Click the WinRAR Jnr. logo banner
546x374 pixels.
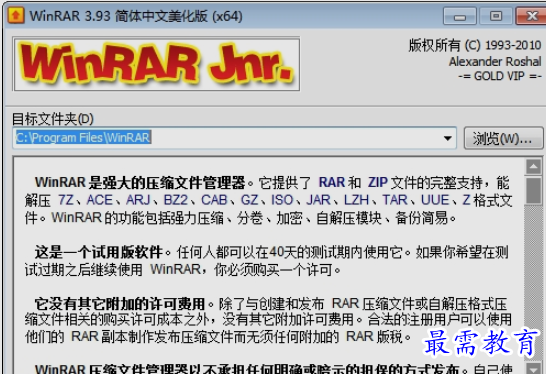point(156,64)
